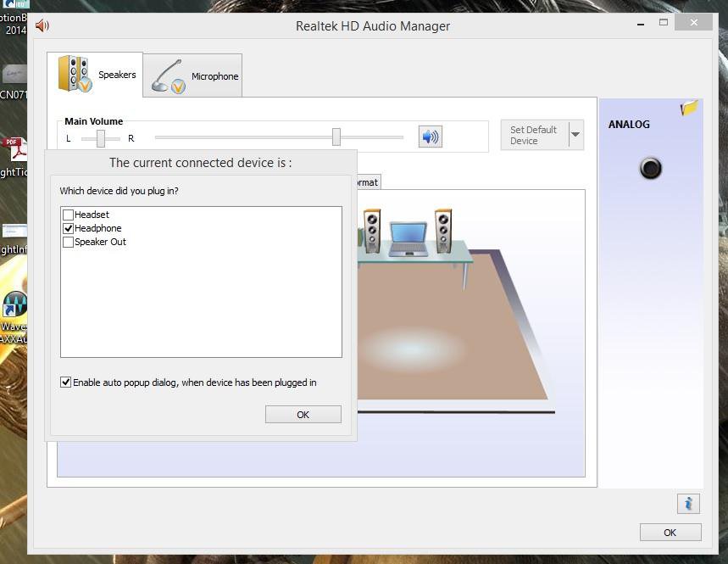728x564 pixels.
Task: Click the laptop in the speaker illustration
Action: [408, 239]
